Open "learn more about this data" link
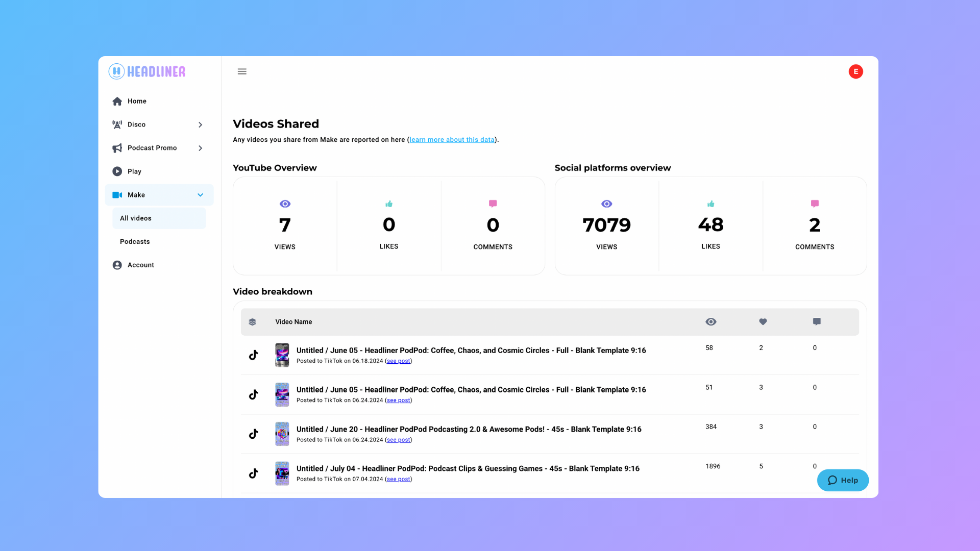Image resolution: width=980 pixels, height=551 pixels. pos(452,140)
